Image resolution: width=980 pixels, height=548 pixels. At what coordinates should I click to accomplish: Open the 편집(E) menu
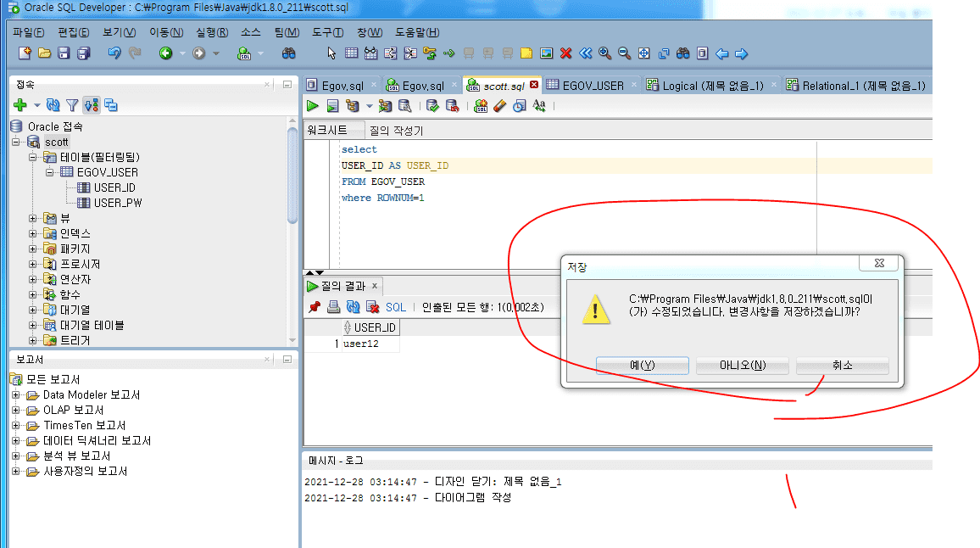point(74,32)
